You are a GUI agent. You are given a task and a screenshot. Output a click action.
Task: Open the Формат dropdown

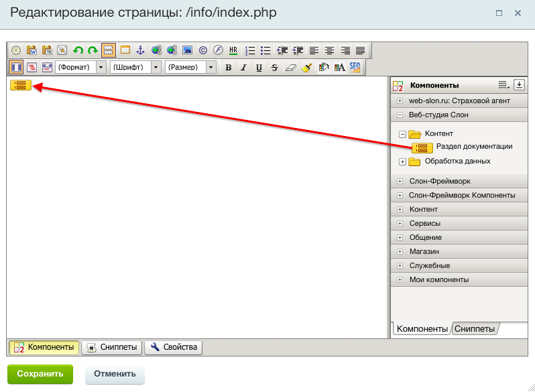[x=101, y=67]
